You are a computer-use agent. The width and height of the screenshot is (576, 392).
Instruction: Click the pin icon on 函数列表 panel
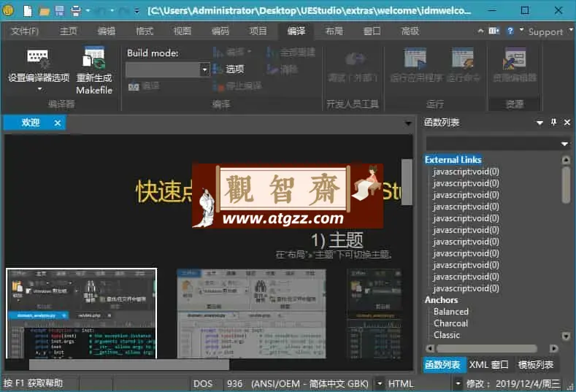(x=553, y=123)
